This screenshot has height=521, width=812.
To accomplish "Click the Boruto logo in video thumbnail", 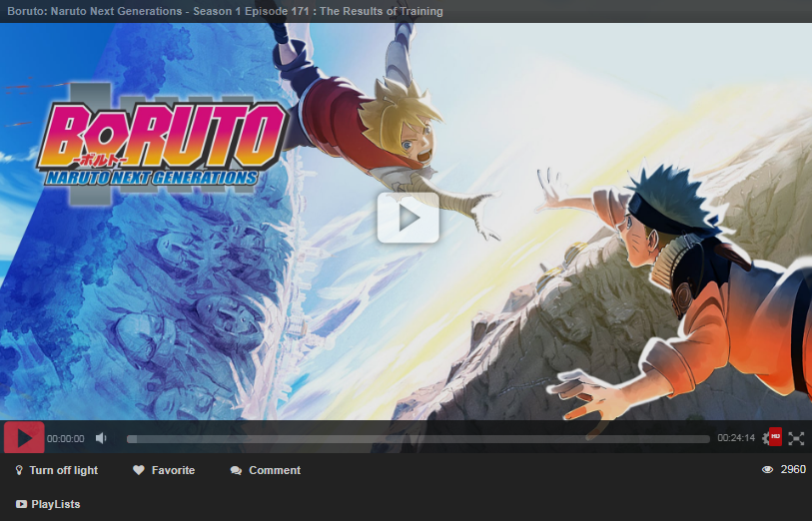I will pos(162,144).
